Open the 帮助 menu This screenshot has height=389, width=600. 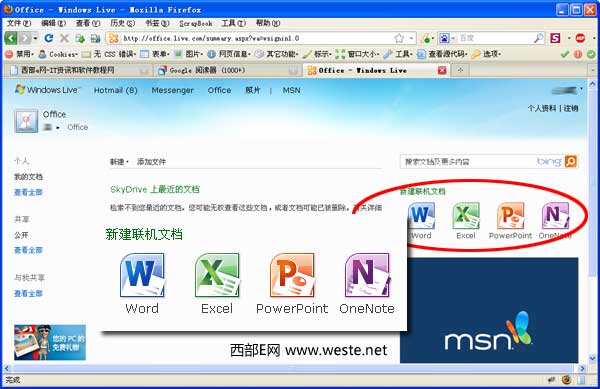click(268, 23)
